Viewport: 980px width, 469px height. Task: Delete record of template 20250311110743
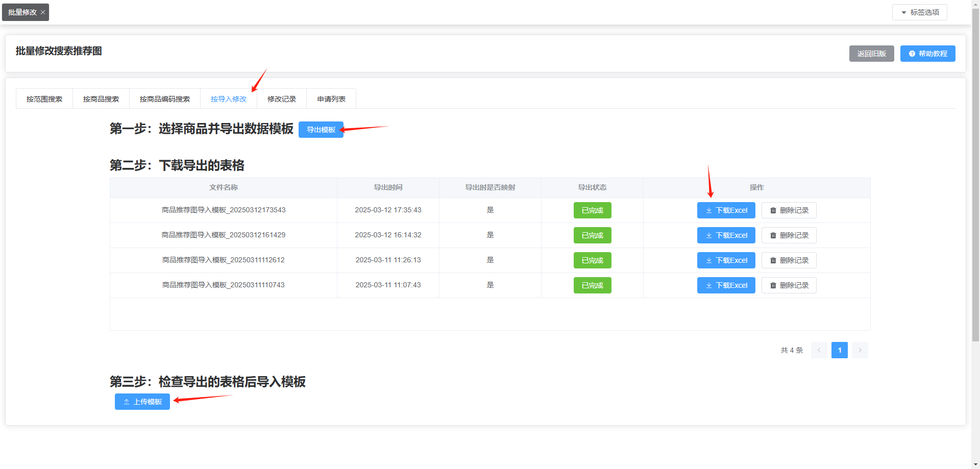click(789, 285)
